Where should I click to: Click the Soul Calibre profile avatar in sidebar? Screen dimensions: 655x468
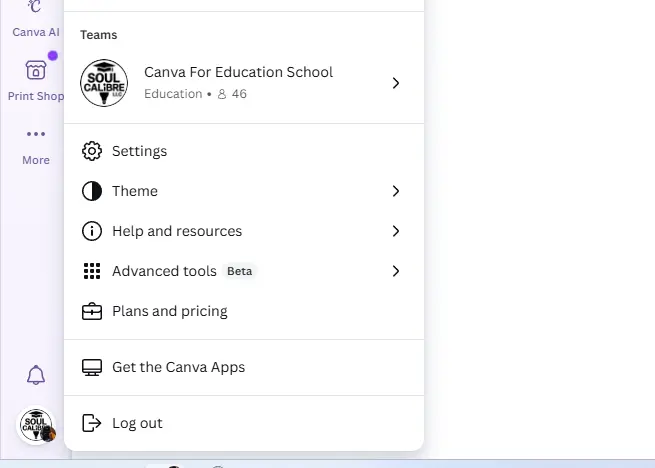(x=36, y=425)
